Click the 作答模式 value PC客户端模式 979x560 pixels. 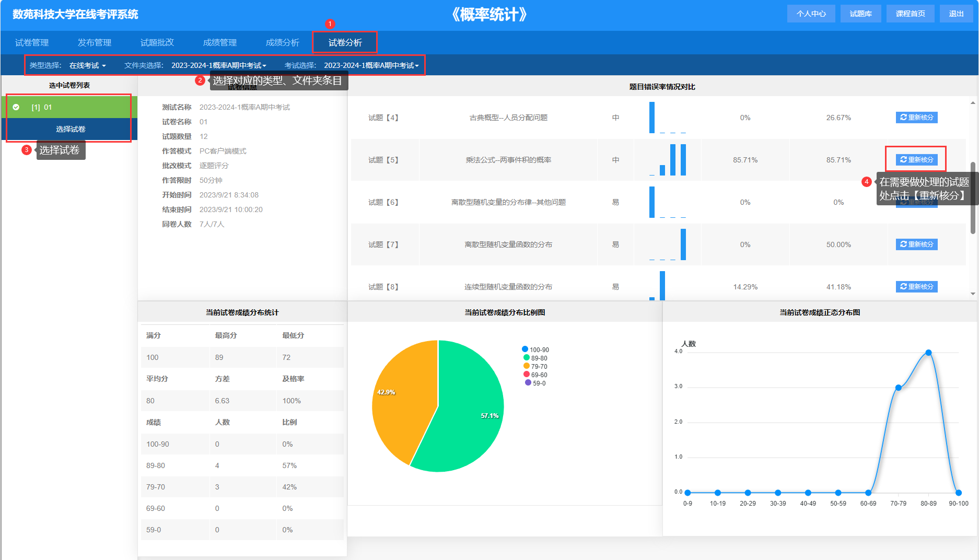coord(223,151)
